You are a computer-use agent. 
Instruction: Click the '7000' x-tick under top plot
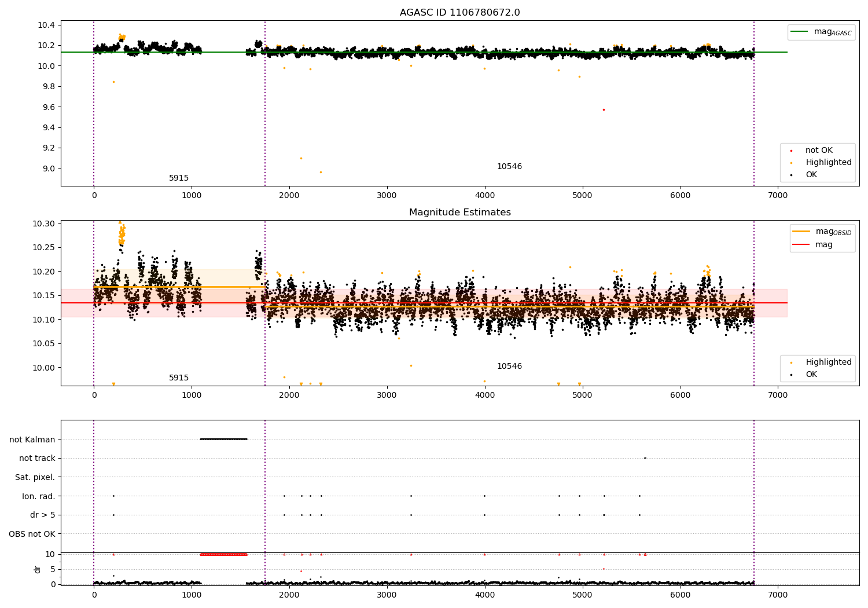click(778, 195)
